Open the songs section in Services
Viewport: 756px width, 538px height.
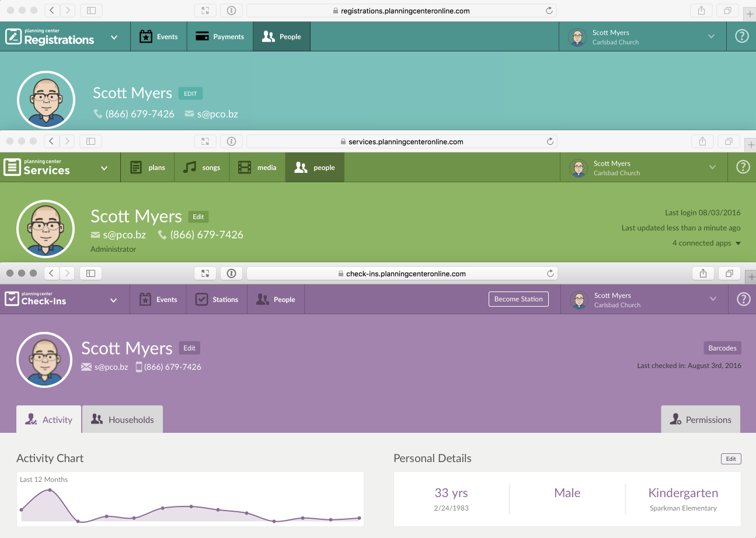click(x=202, y=168)
